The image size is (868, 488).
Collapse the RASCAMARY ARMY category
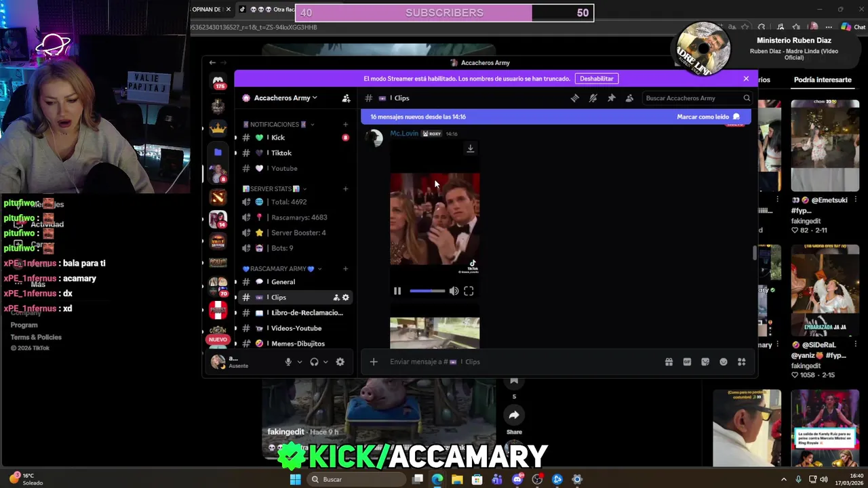(x=282, y=269)
